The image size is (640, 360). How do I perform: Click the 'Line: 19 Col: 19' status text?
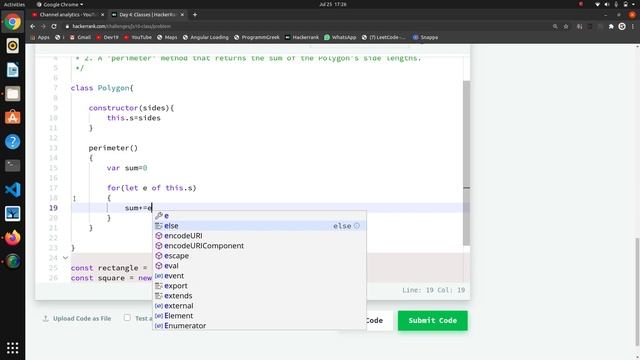[x=433, y=290]
